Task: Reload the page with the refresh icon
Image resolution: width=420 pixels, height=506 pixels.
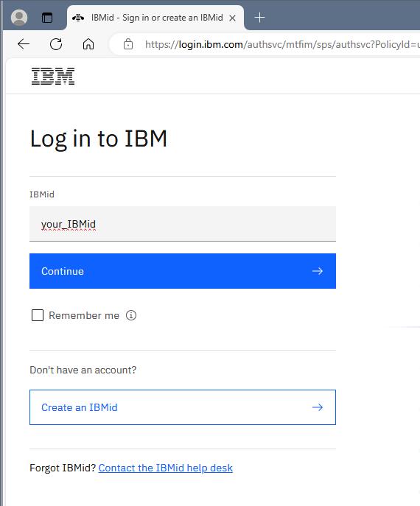Action: click(56, 44)
